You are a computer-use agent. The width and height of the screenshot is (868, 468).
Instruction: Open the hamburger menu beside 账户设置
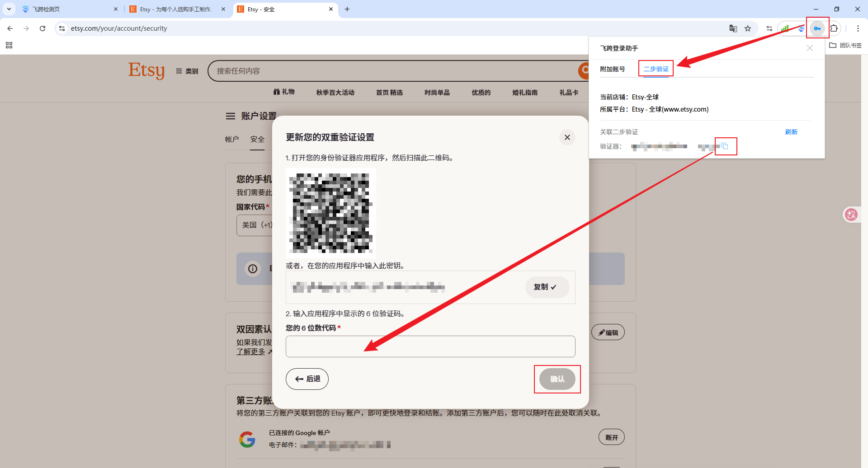tap(231, 116)
